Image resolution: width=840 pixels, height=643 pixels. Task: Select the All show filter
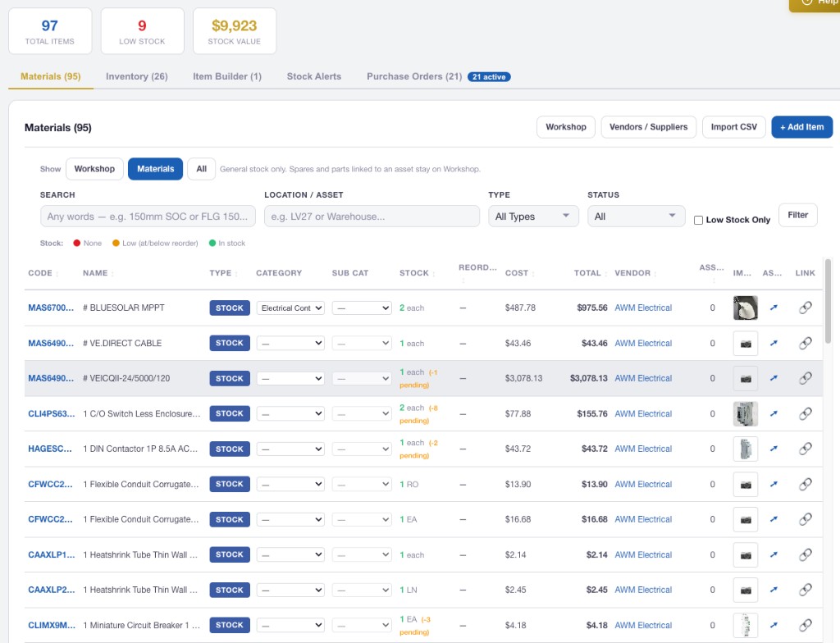pos(202,169)
